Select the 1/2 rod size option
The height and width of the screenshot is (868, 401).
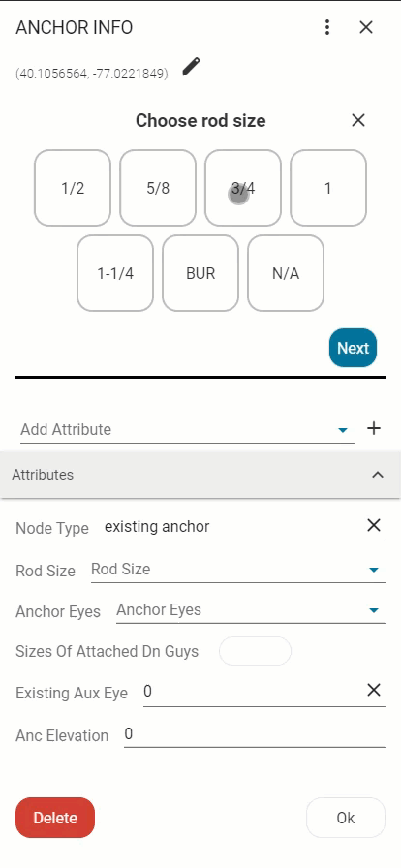(x=73, y=188)
